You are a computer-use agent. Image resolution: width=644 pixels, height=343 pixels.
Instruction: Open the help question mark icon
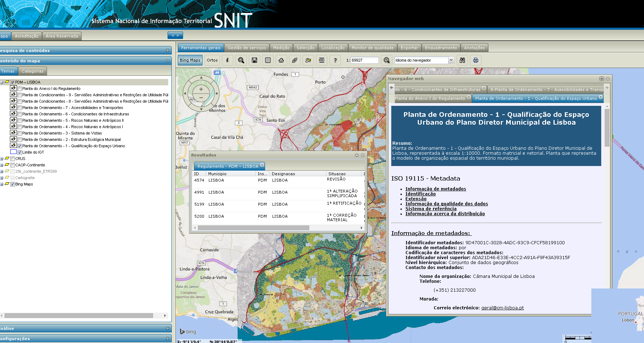tap(335, 60)
